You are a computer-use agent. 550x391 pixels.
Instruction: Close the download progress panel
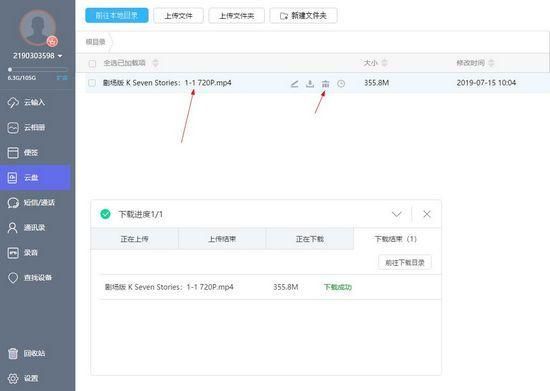[427, 214]
